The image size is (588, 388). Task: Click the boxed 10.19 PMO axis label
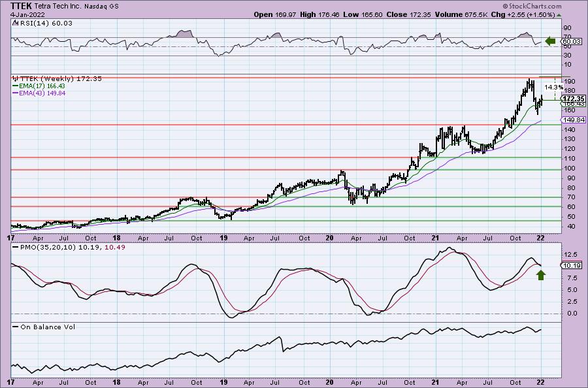coord(572,265)
